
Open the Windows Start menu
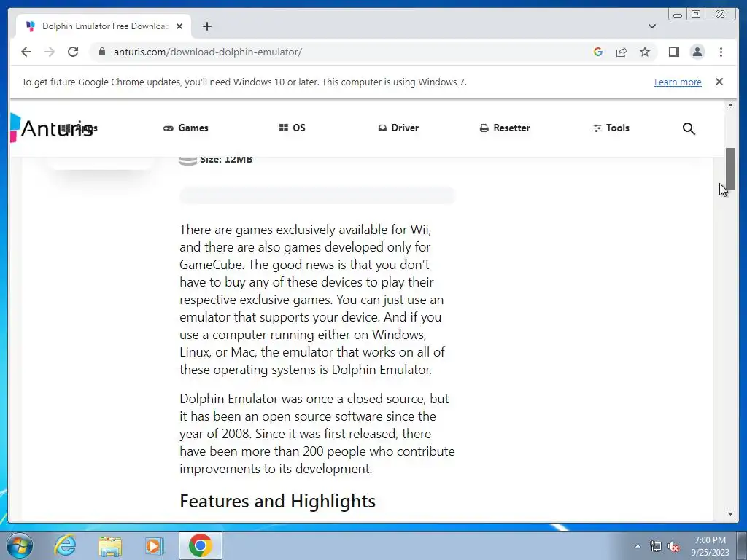tap(20, 545)
